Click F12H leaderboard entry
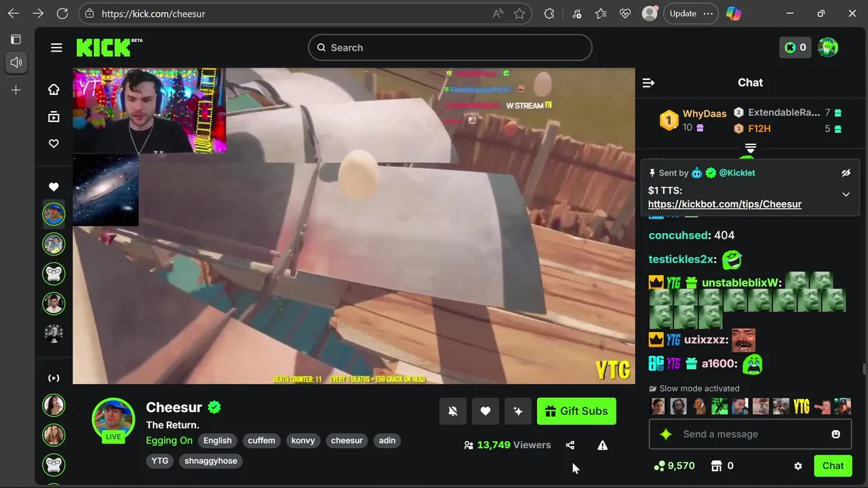868x488 pixels. (759, 129)
